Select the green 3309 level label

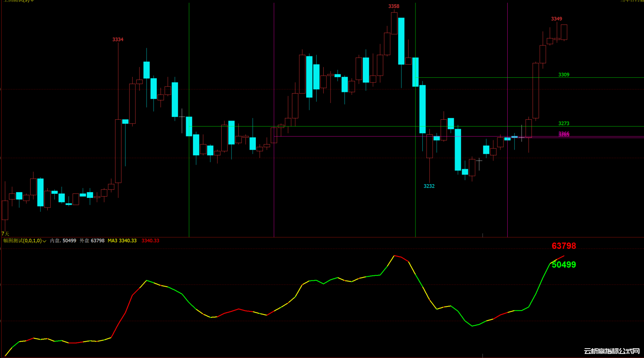[x=564, y=75]
